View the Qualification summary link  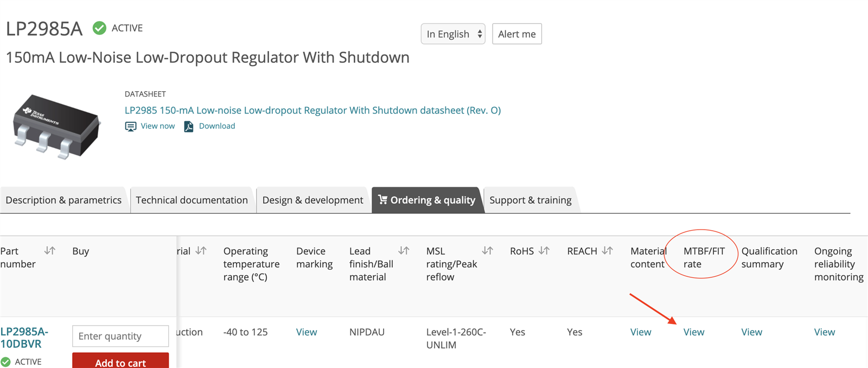(751, 332)
